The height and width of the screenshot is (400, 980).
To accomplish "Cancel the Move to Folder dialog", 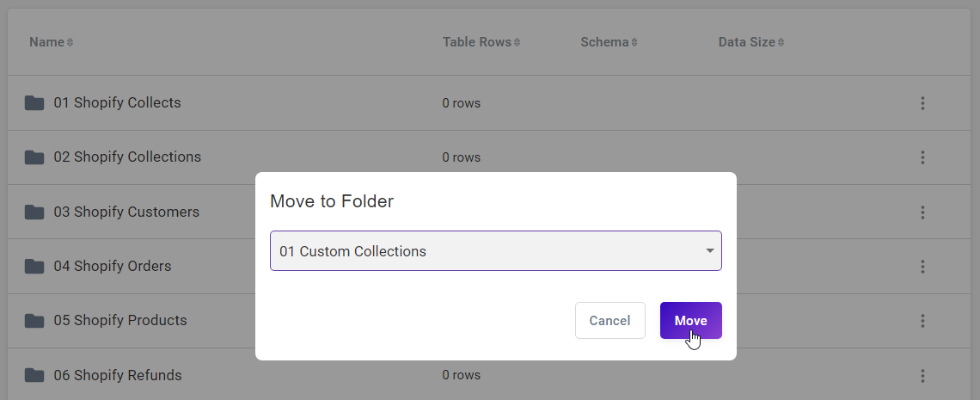I will [609, 321].
